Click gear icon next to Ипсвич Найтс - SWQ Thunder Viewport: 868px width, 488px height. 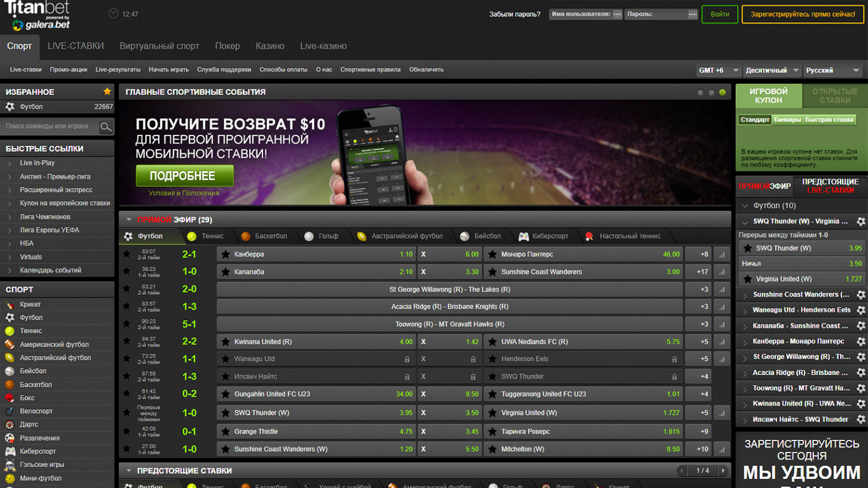pos(861,419)
